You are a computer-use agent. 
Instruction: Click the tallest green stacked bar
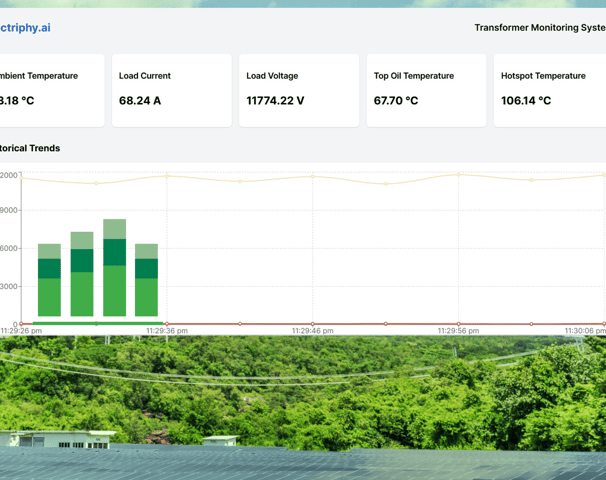pyautogui.click(x=114, y=267)
